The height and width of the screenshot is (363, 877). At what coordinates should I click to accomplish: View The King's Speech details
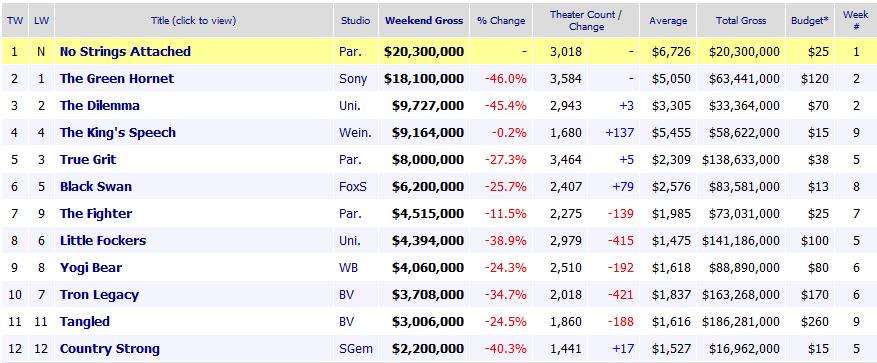(117, 133)
